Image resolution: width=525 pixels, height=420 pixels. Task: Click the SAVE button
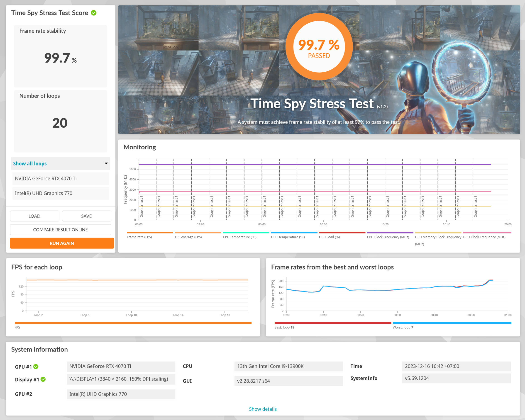point(86,216)
